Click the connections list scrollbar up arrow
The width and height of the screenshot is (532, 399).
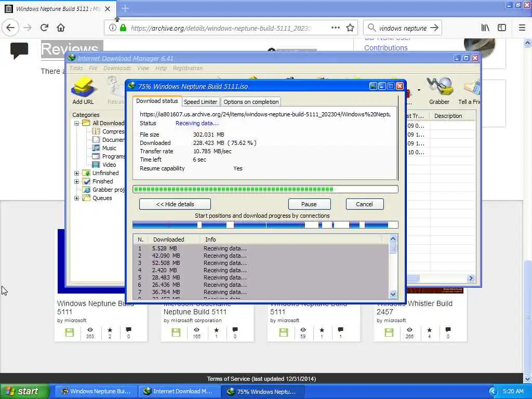[x=393, y=239]
